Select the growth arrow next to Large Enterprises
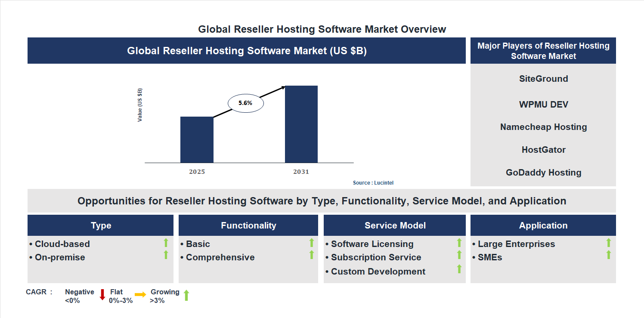 (608, 243)
